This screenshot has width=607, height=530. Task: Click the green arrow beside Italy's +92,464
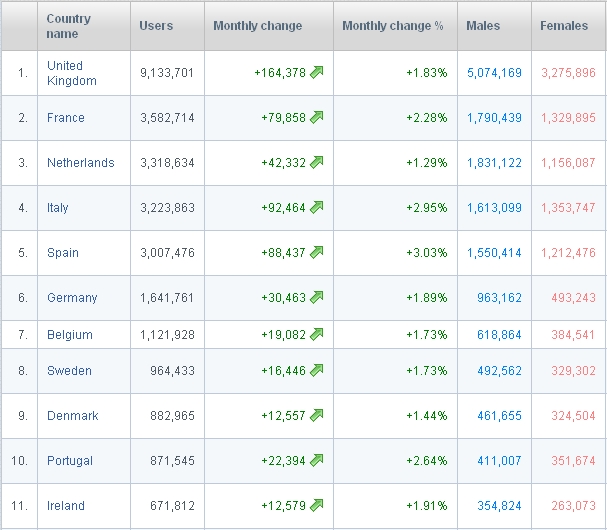tap(317, 208)
